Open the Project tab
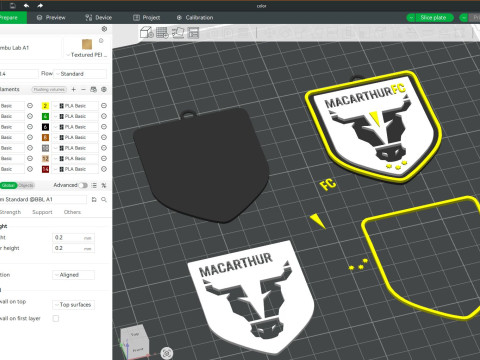The image size is (480, 360). coord(147,18)
